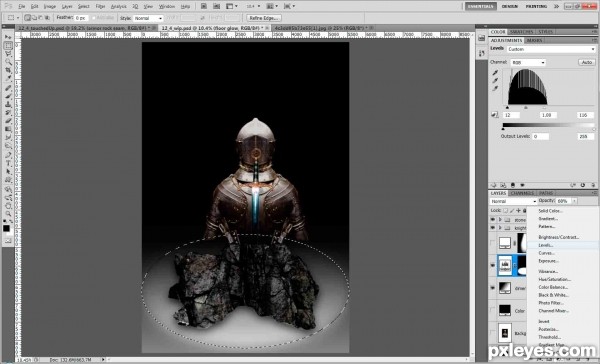Click Subtract from Selection mode icon
Screen dimensions: 600x364
coord(41,18)
